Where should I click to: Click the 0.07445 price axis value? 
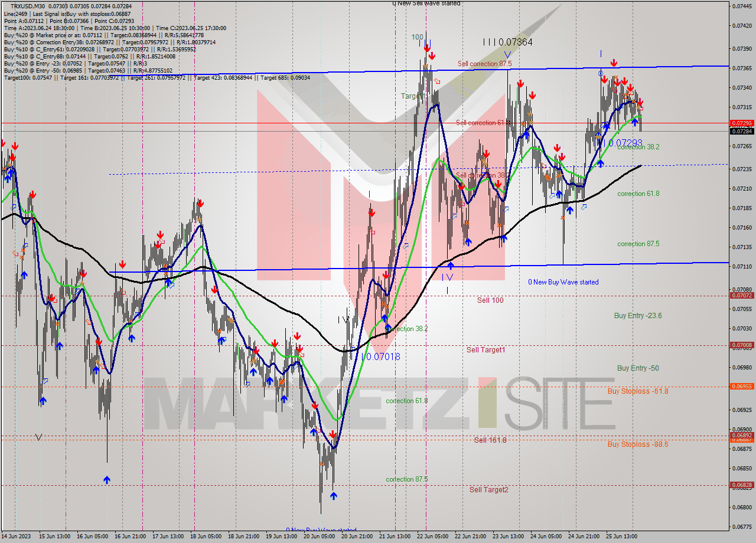tap(742, 6)
